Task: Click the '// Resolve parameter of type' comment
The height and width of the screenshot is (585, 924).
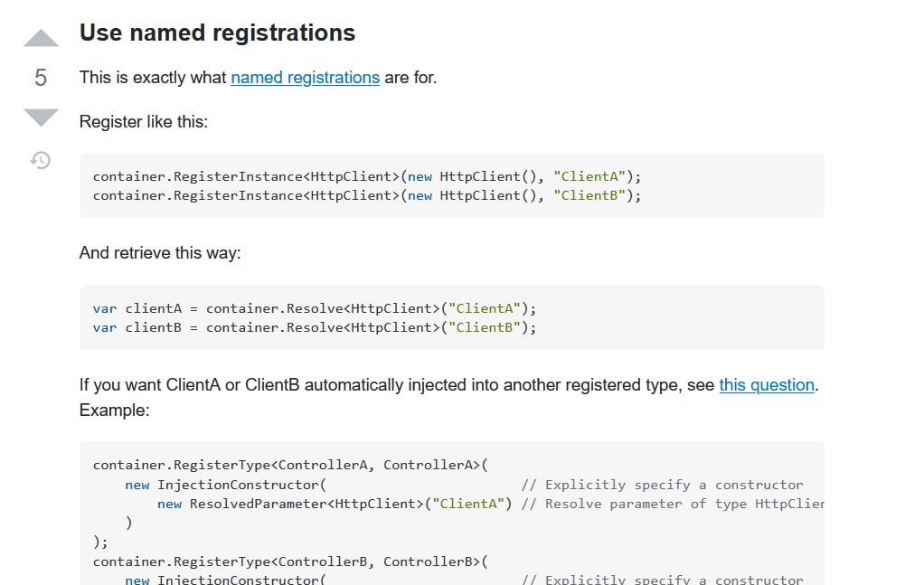Action: 673,505
